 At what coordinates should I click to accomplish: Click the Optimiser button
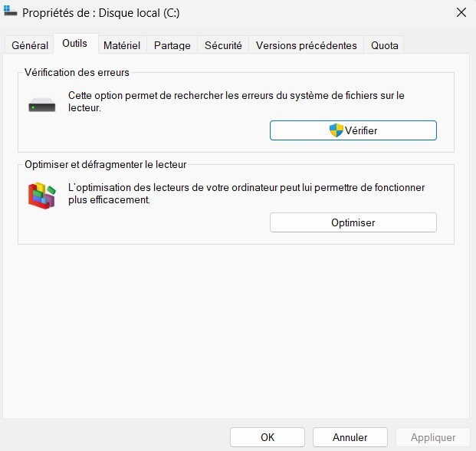(x=353, y=222)
